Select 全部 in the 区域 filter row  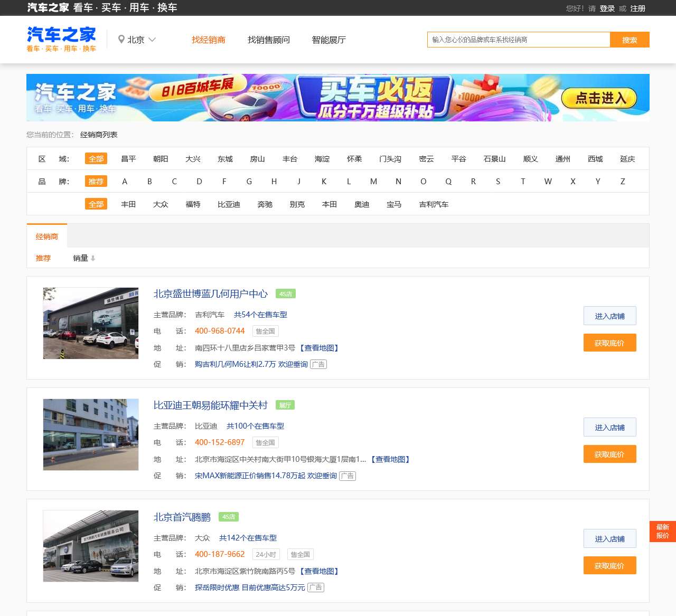96,159
